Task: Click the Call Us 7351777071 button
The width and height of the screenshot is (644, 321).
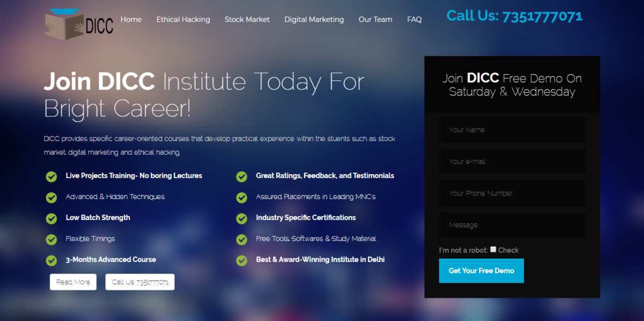Action: (x=140, y=282)
